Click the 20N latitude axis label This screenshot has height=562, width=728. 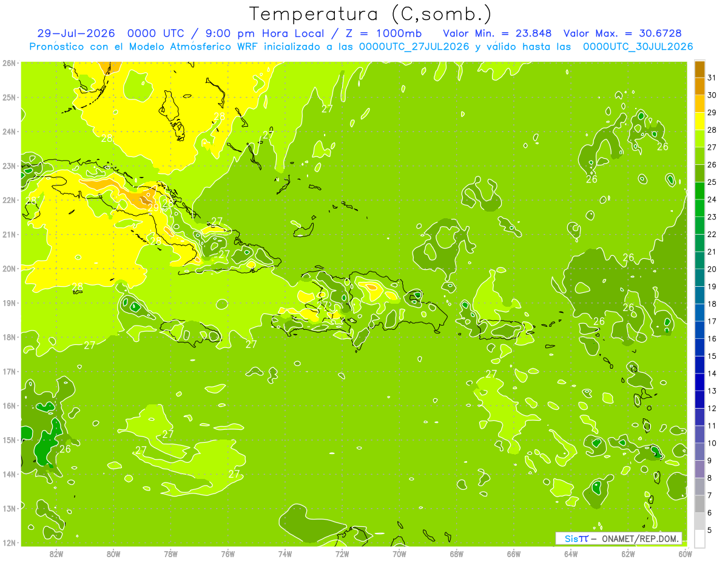(9, 269)
